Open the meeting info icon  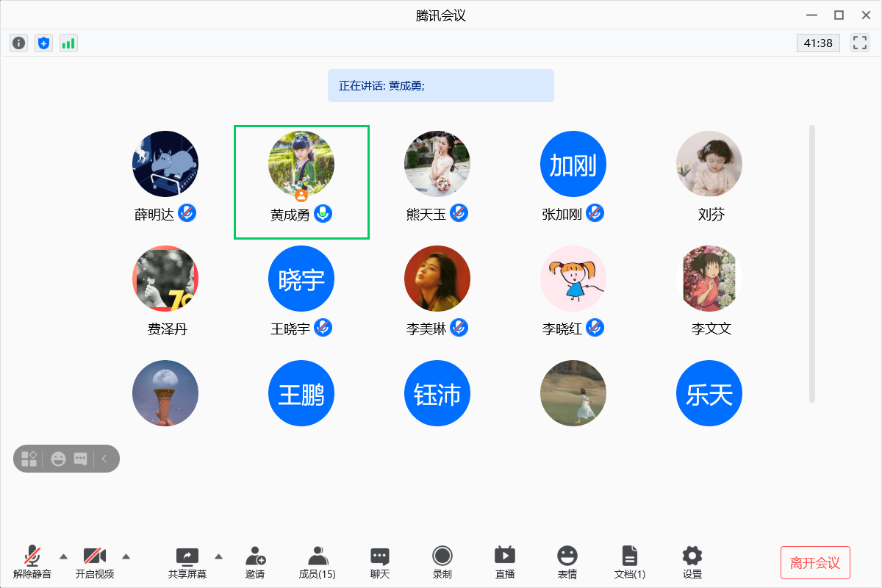click(x=19, y=43)
